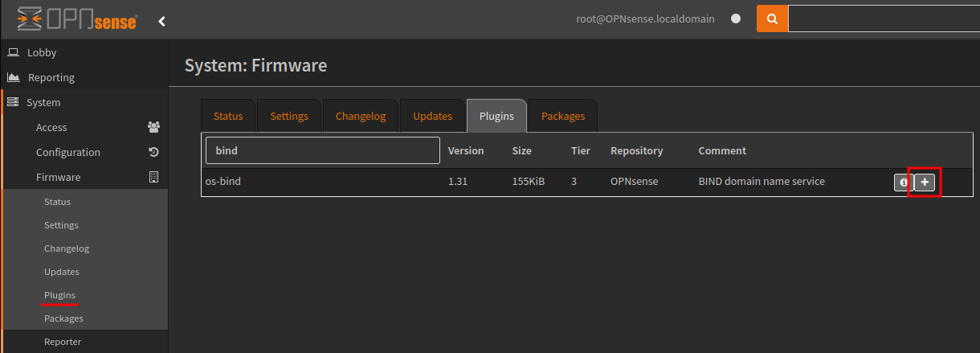The image size is (980, 353).
Task: Open Reporter in the Firmware sidebar
Action: pyautogui.click(x=63, y=342)
